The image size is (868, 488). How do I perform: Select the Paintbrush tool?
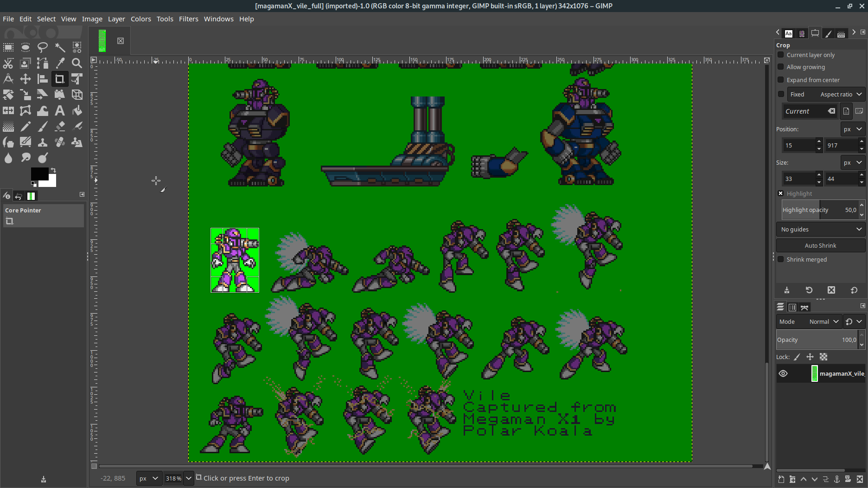43,126
